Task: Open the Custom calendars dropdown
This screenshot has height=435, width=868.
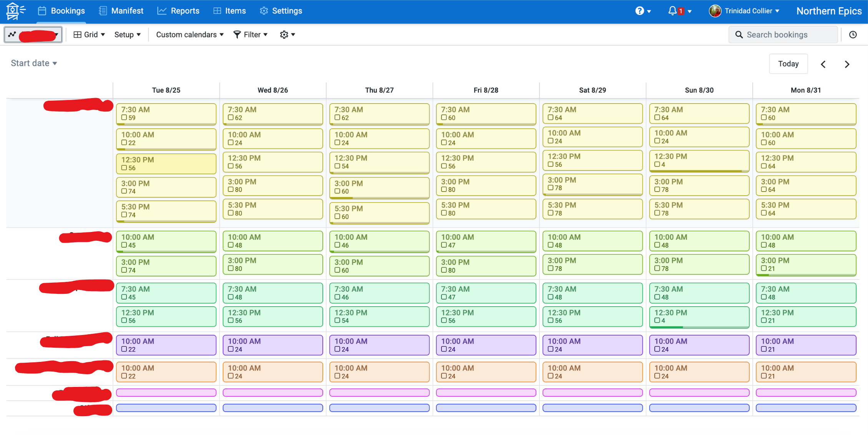Action: click(190, 35)
